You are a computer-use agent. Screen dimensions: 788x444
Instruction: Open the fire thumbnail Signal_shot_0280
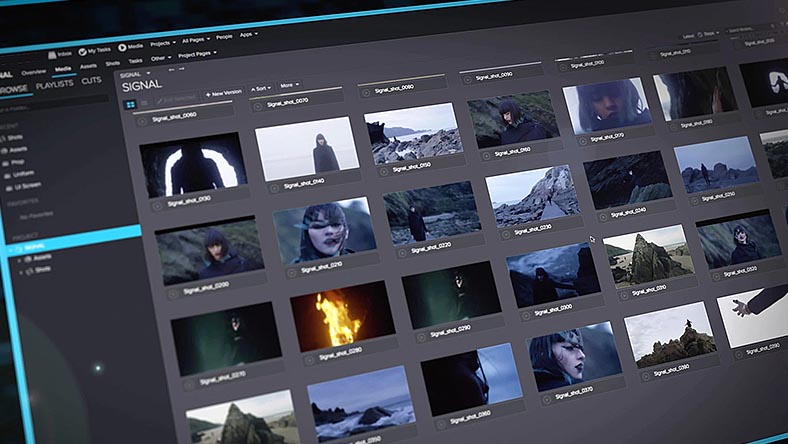click(343, 316)
